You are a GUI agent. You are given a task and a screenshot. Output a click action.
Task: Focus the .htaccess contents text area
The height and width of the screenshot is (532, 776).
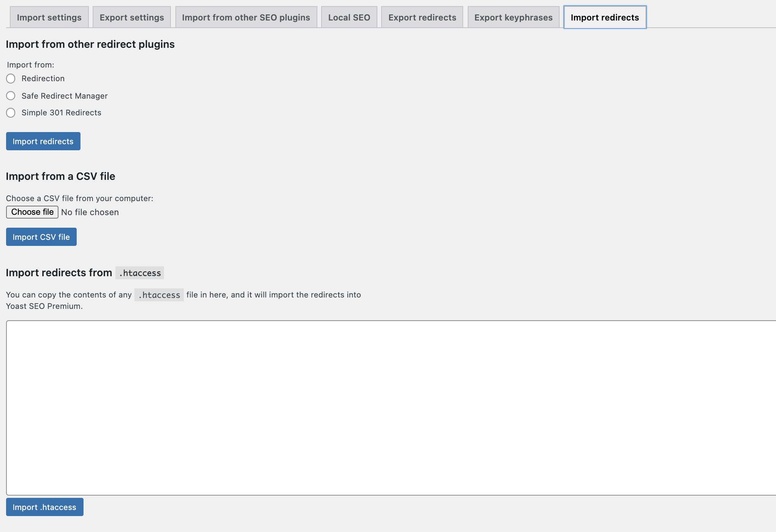click(x=391, y=408)
